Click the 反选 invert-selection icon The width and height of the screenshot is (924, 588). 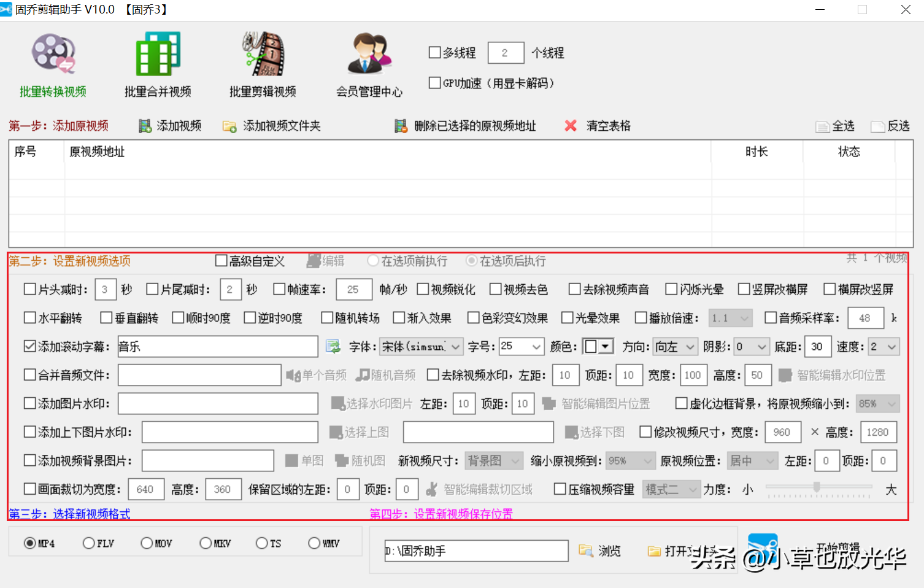tap(877, 126)
